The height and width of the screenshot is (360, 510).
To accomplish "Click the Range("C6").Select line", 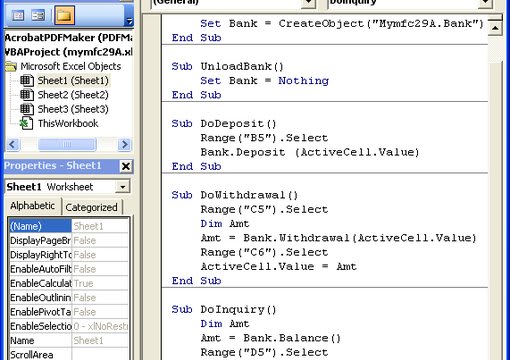I will point(264,252).
